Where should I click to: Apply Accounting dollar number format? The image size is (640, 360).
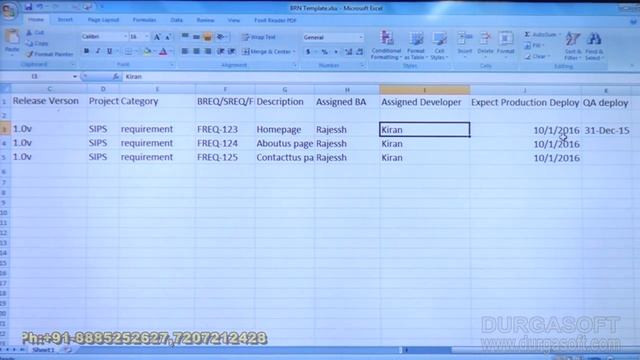click(x=308, y=52)
